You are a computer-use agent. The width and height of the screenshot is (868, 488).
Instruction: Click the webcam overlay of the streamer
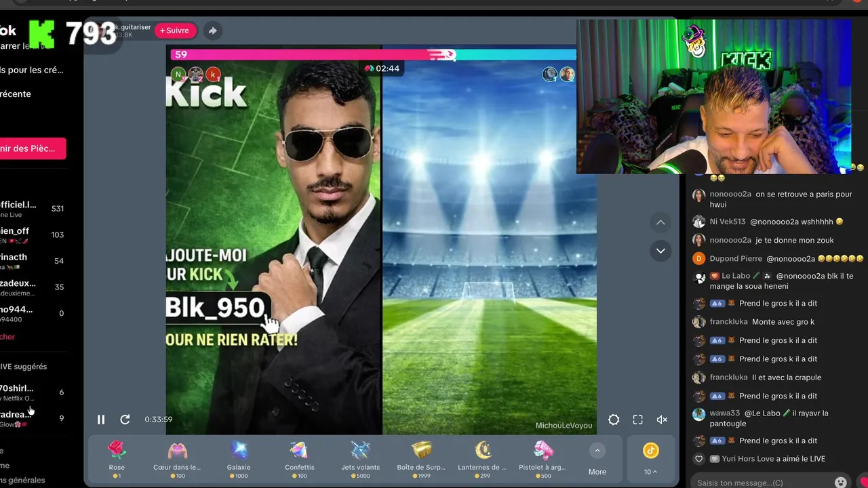click(714, 96)
